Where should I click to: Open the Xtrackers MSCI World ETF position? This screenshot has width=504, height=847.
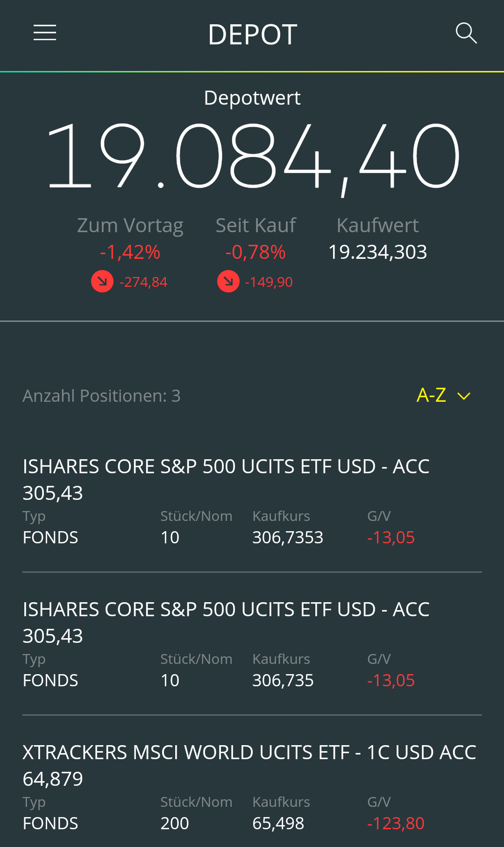249,752
